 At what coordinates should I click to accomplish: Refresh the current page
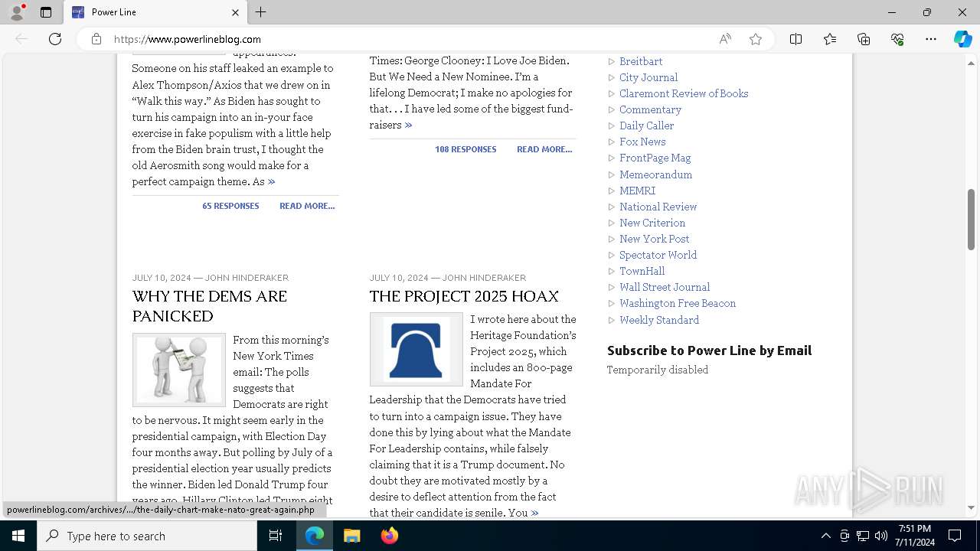click(55, 39)
